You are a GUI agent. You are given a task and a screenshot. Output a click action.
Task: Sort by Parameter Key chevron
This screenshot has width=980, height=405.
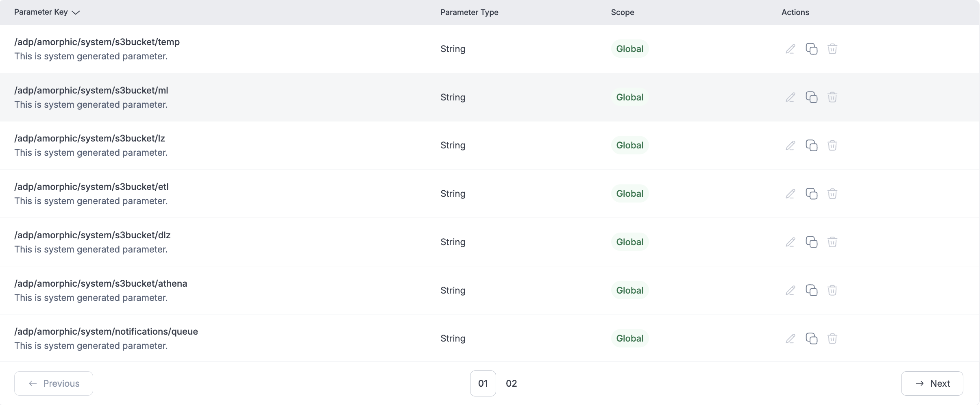[76, 13]
